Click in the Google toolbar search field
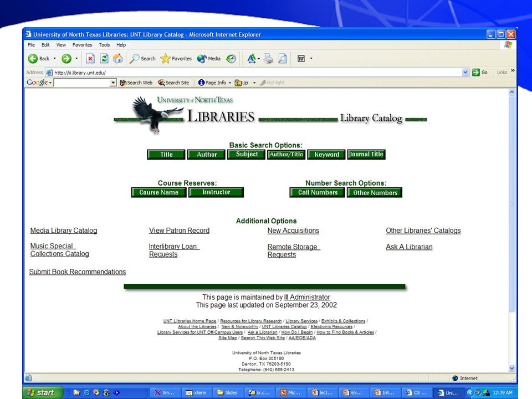 (x=82, y=83)
